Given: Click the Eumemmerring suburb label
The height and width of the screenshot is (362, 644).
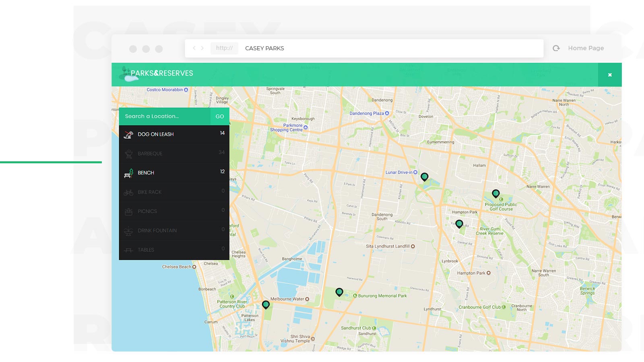Looking at the screenshot, I should [x=440, y=142].
